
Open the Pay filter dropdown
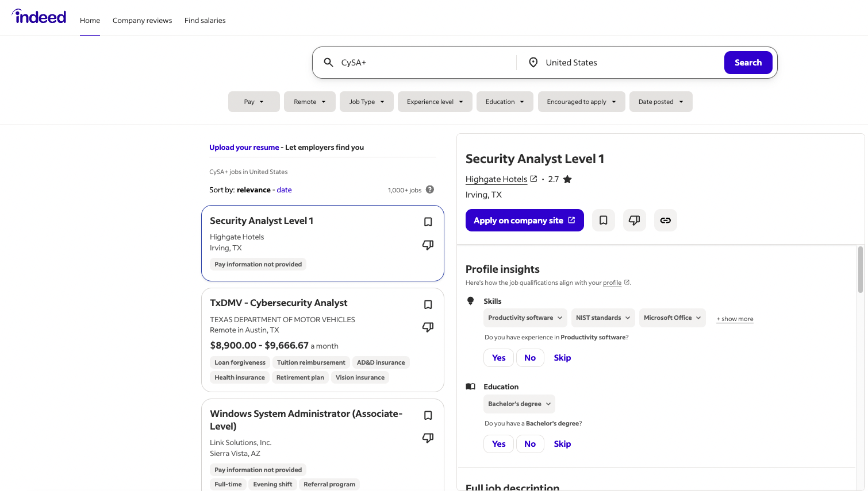pos(254,102)
